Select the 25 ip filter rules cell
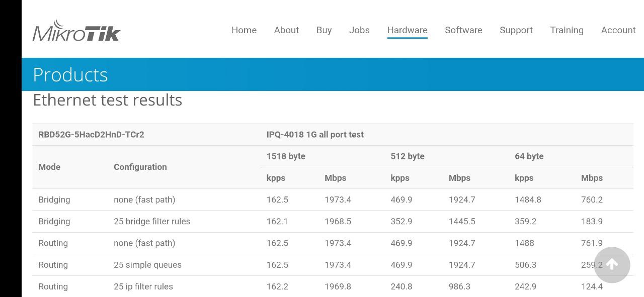This screenshot has height=297, width=644. pyautogui.click(x=143, y=286)
